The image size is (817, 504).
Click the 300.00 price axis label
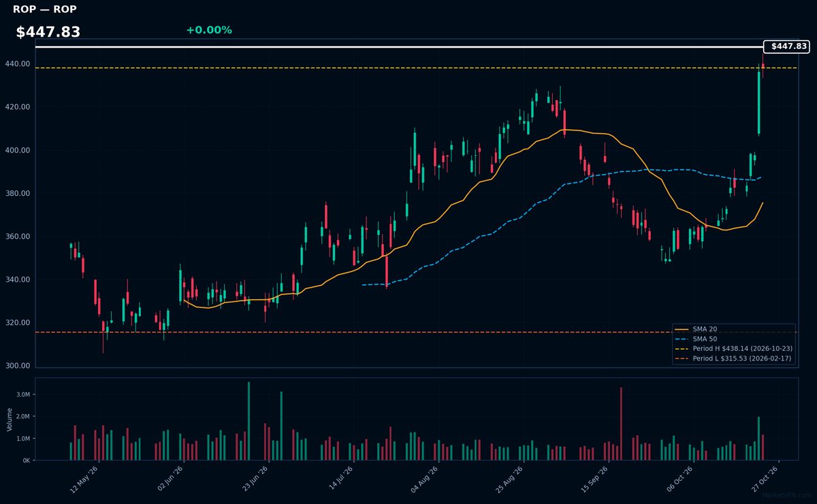pyautogui.click(x=19, y=366)
